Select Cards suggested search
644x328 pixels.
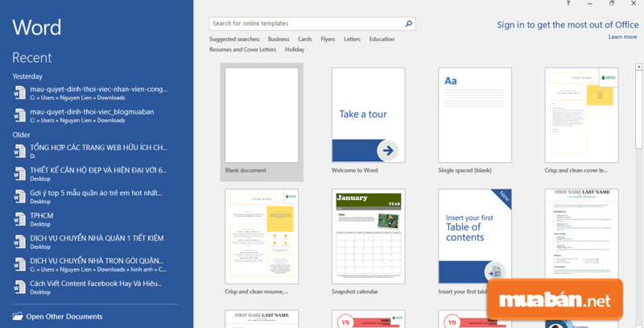tap(305, 39)
